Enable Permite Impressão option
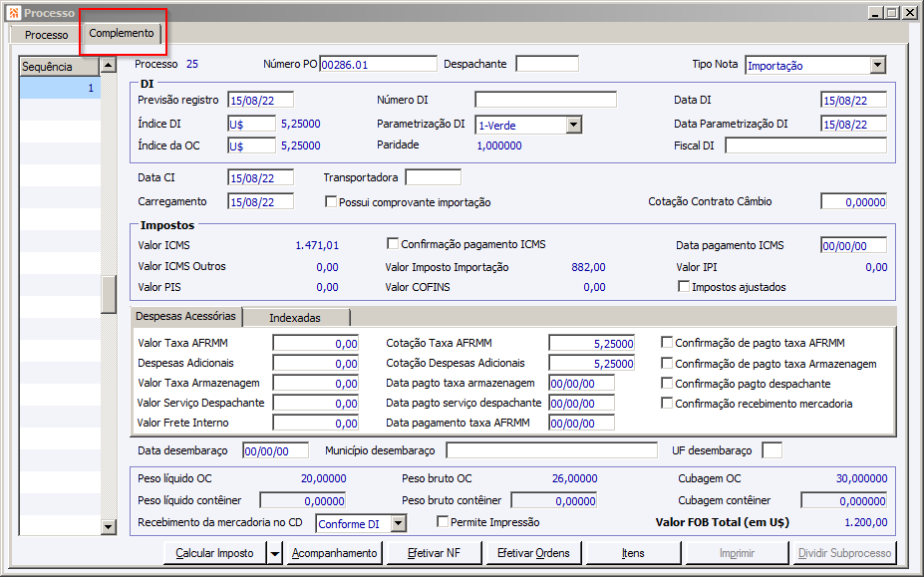Image resolution: width=924 pixels, height=577 pixels. tap(444, 522)
